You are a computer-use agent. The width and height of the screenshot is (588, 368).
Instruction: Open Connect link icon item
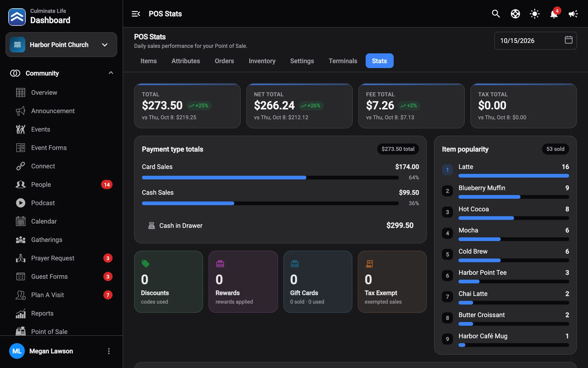[x=61, y=166]
